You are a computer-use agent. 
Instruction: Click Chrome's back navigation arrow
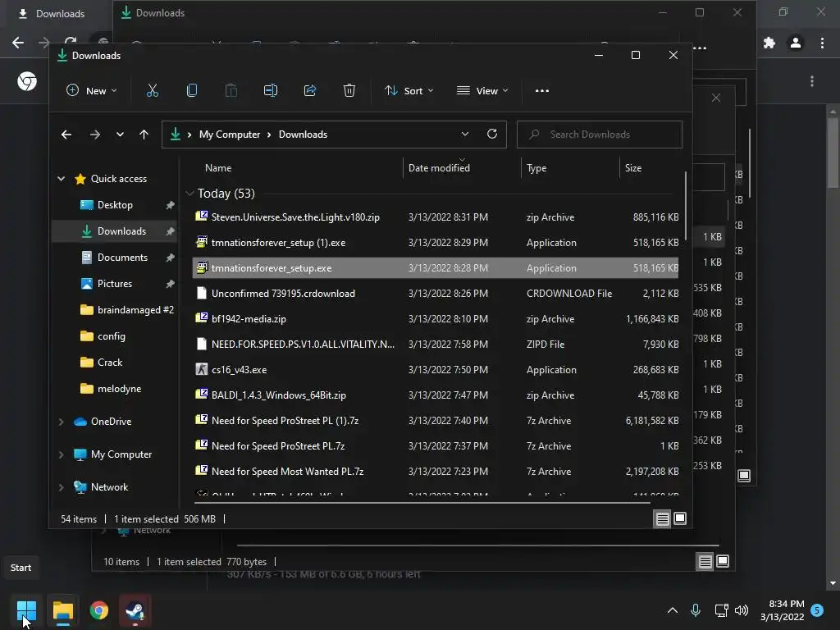pyautogui.click(x=18, y=43)
